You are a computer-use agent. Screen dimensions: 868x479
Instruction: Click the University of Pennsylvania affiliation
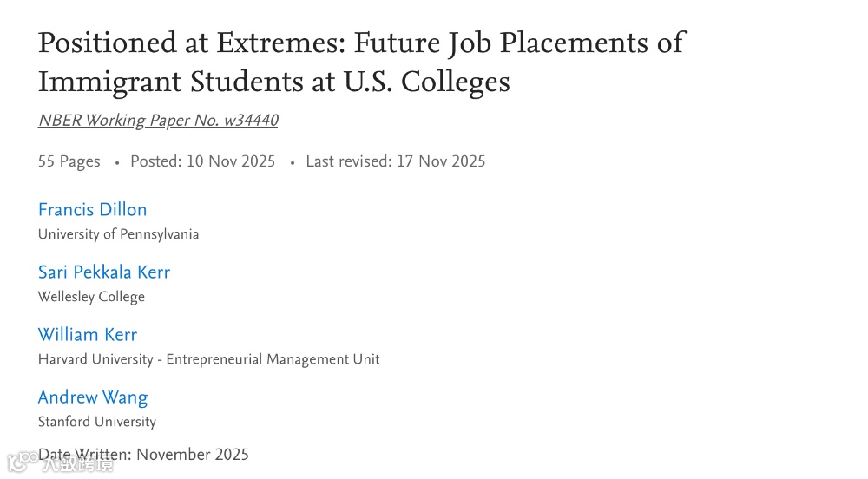(118, 234)
